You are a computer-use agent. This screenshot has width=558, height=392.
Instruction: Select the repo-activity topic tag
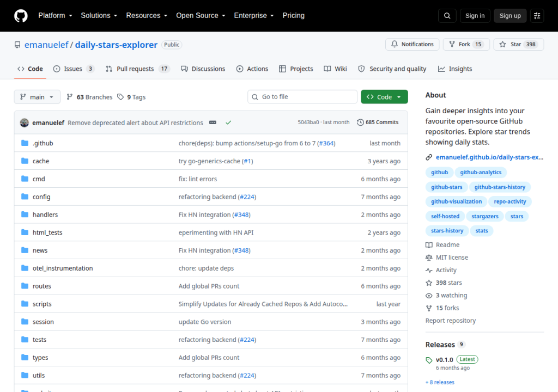(x=510, y=201)
